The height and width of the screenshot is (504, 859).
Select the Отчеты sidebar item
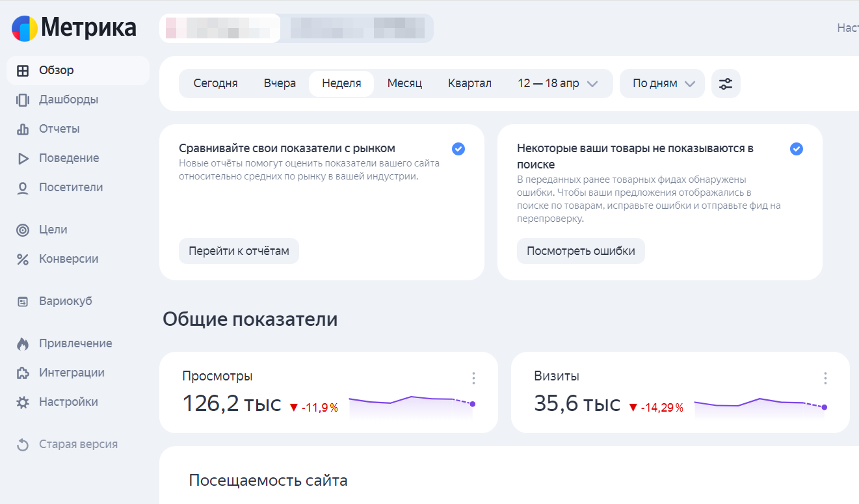tap(59, 128)
